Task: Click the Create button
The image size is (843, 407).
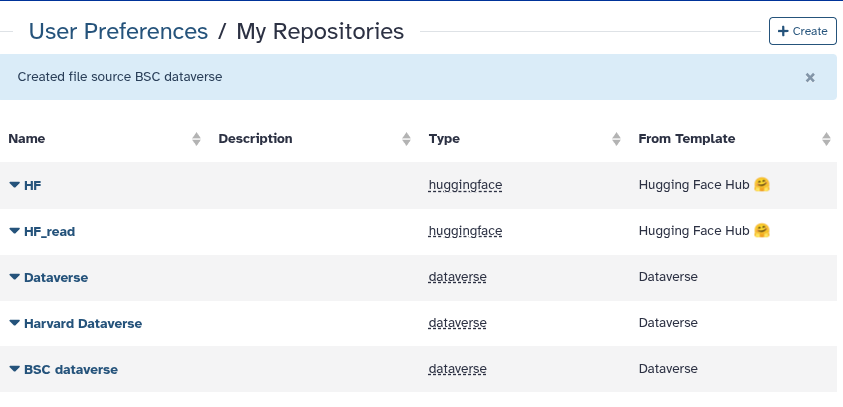Action: tap(803, 31)
